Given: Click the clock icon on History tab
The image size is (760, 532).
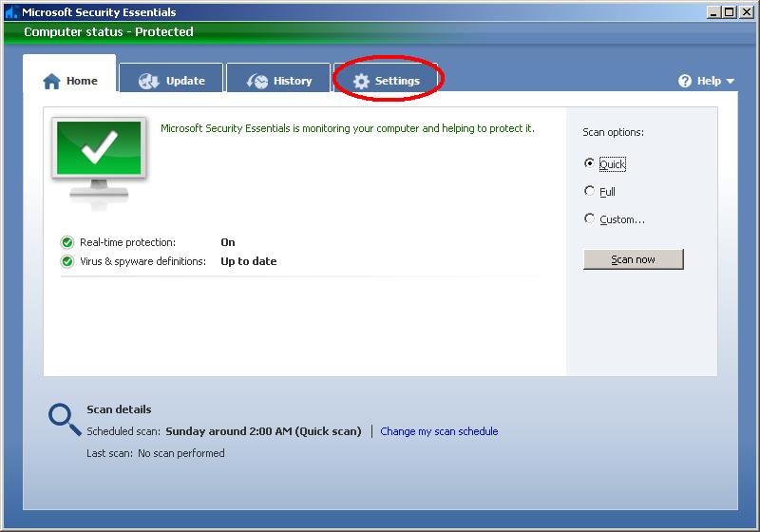Looking at the screenshot, I should [x=256, y=82].
